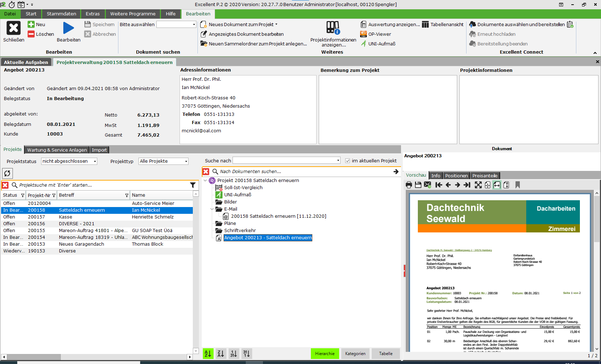Toggle 'im aktuellen Projekt' checkbox
The image size is (601, 364).
pyautogui.click(x=347, y=161)
